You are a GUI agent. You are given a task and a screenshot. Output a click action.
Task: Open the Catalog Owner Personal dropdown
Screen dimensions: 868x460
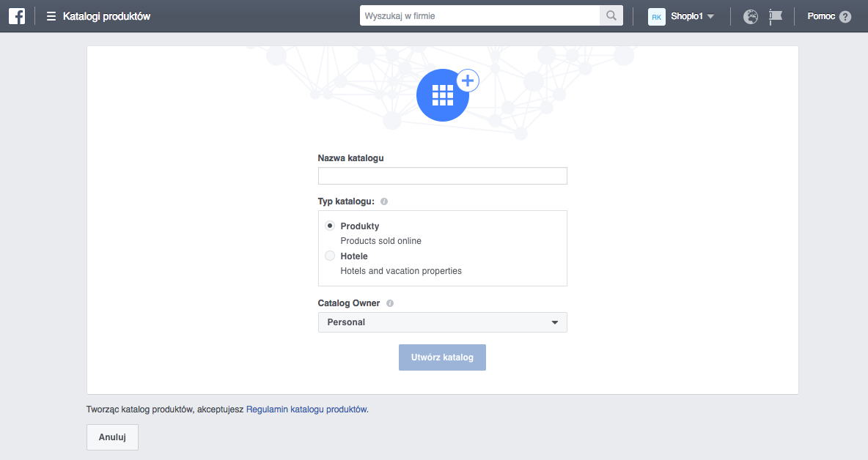coord(442,322)
